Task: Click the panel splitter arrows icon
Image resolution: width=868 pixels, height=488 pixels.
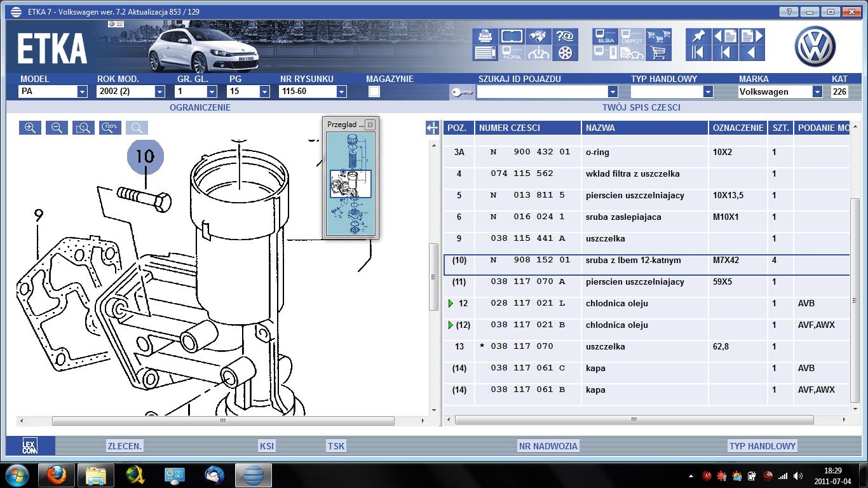Action: pos(432,128)
